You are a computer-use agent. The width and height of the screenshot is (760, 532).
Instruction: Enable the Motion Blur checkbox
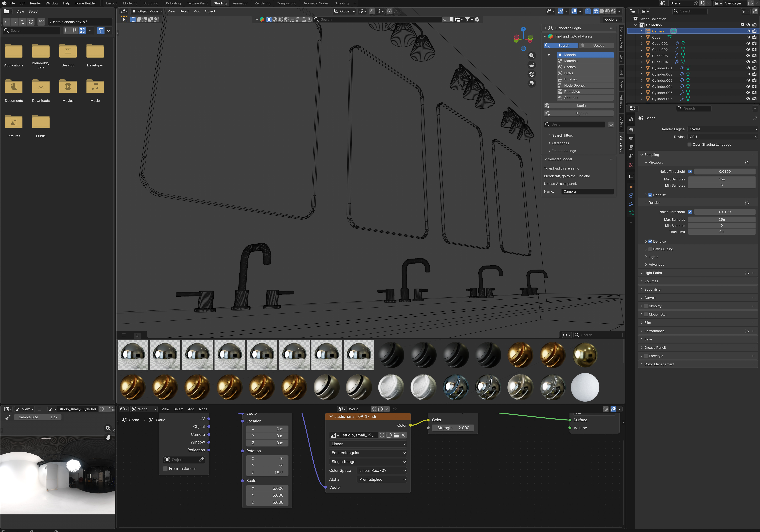click(646, 314)
